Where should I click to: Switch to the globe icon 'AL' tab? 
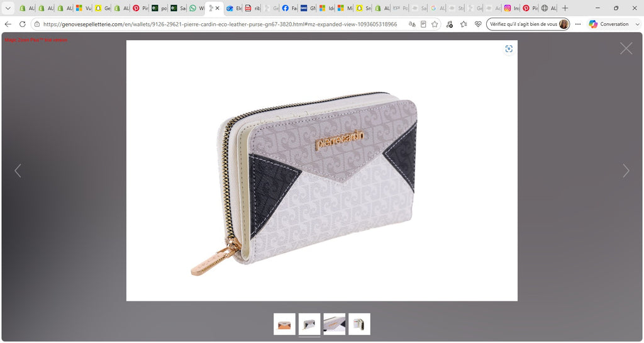(x=548, y=8)
